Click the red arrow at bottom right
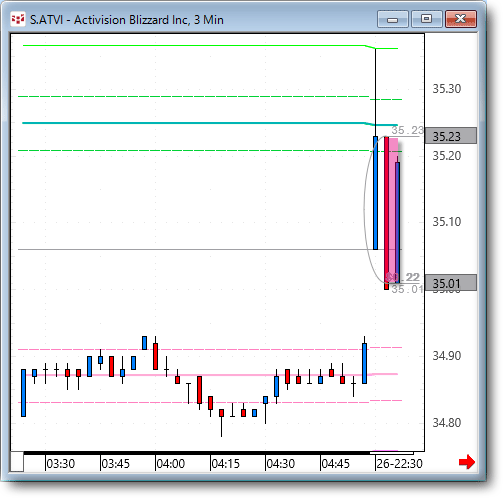This screenshot has height=499, width=504. click(x=467, y=462)
